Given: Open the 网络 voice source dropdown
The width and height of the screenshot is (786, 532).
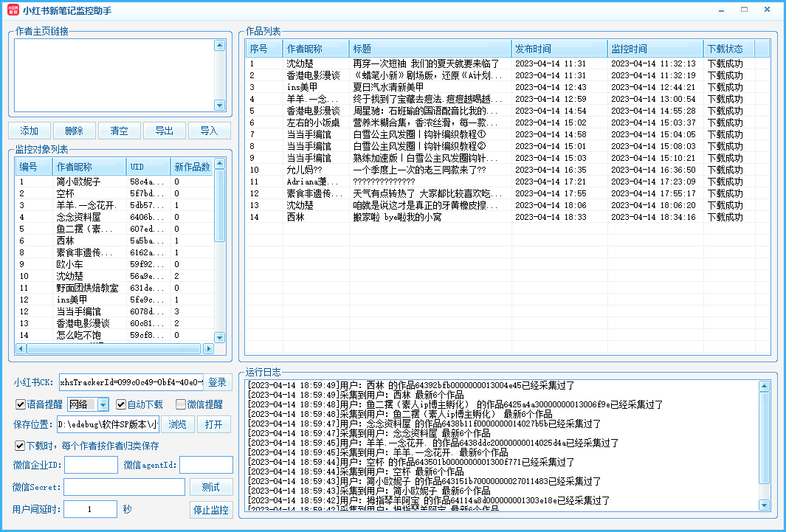Looking at the screenshot, I should [103, 404].
